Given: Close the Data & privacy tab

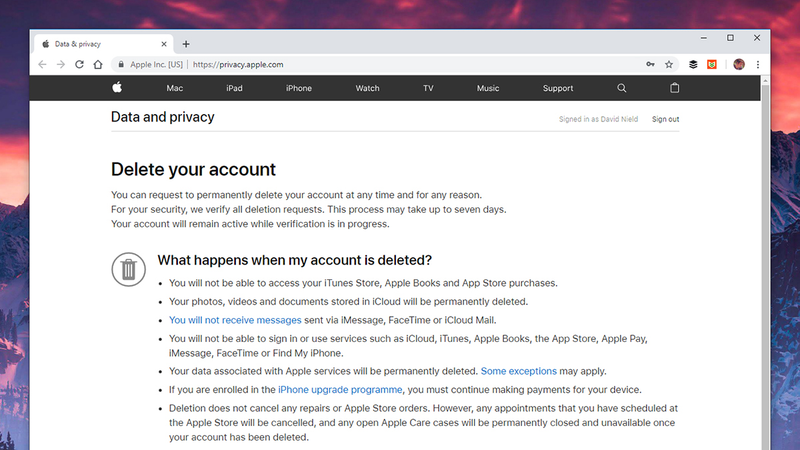Looking at the screenshot, I should click(x=164, y=44).
